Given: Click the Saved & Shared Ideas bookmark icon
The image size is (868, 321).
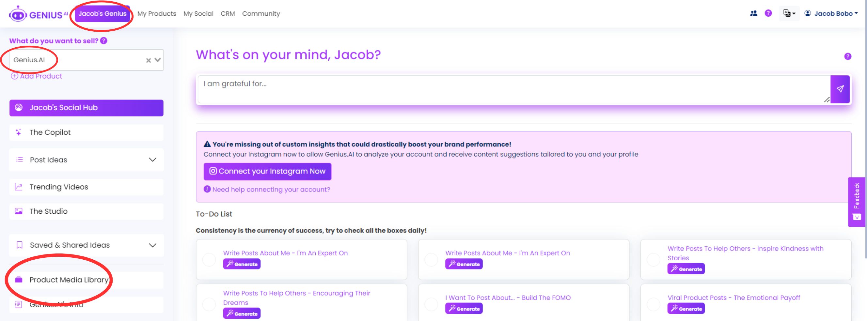Looking at the screenshot, I should [20, 245].
